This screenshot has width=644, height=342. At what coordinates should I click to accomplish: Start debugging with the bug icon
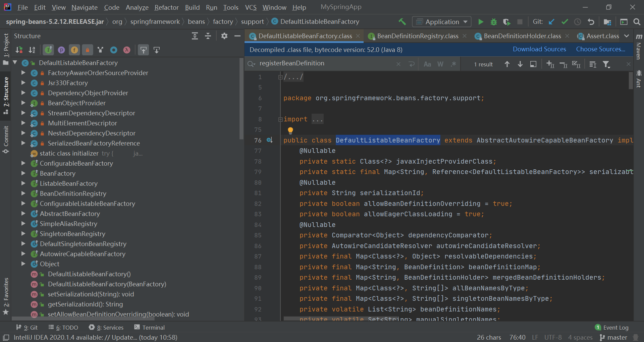(494, 22)
